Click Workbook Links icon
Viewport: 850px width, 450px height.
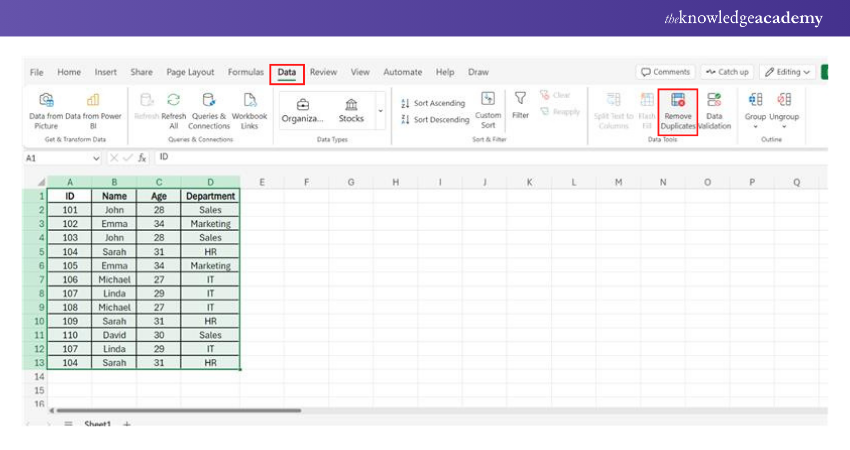point(250,100)
